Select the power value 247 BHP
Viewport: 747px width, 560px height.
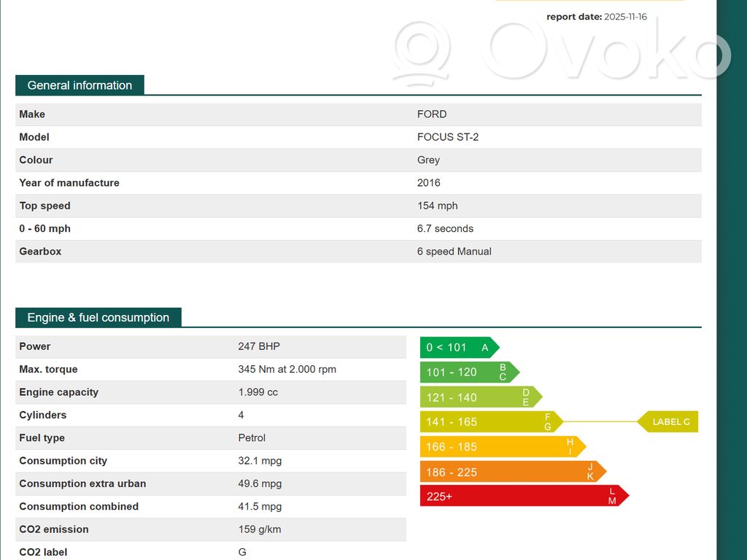259,346
